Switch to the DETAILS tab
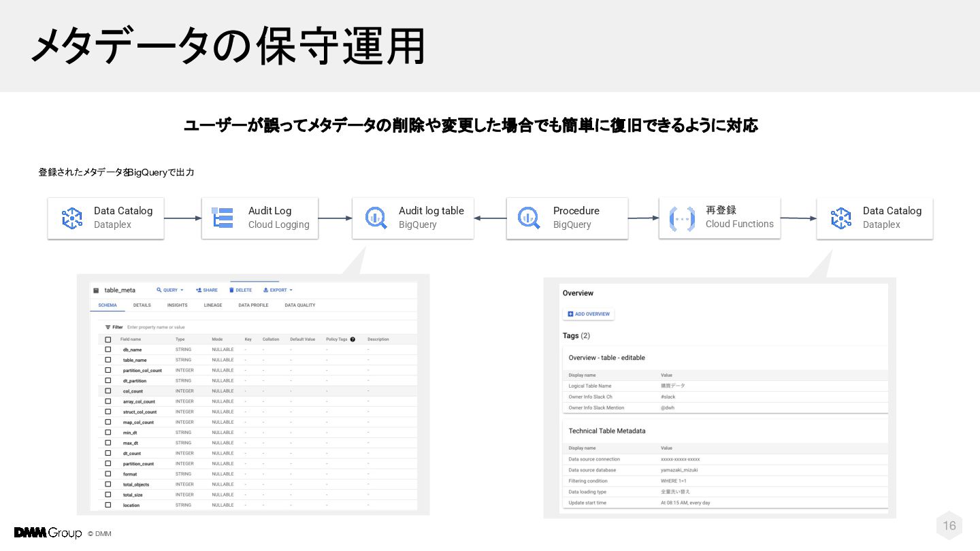Screen dimensions: 980x551 click(x=142, y=305)
